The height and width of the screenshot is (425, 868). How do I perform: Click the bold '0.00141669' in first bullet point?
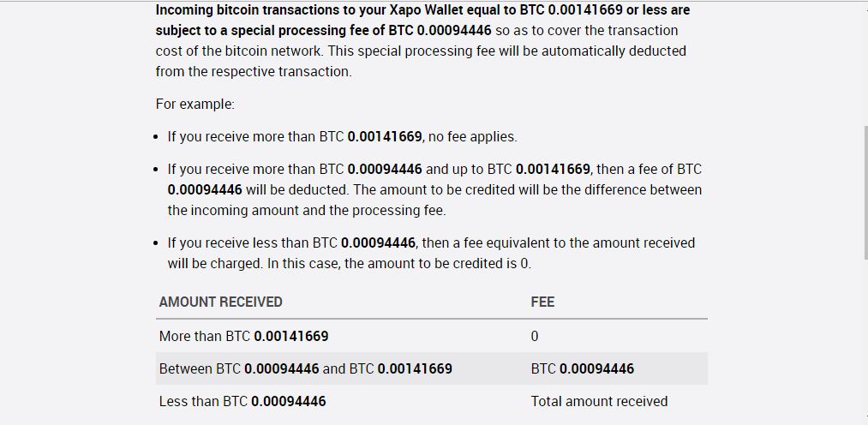click(385, 137)
